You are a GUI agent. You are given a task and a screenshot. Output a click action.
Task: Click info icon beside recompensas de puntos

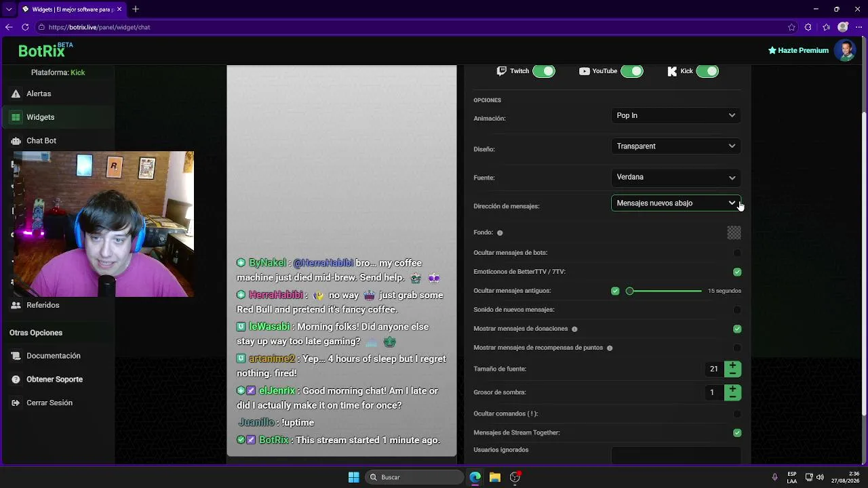pos(610,348)
